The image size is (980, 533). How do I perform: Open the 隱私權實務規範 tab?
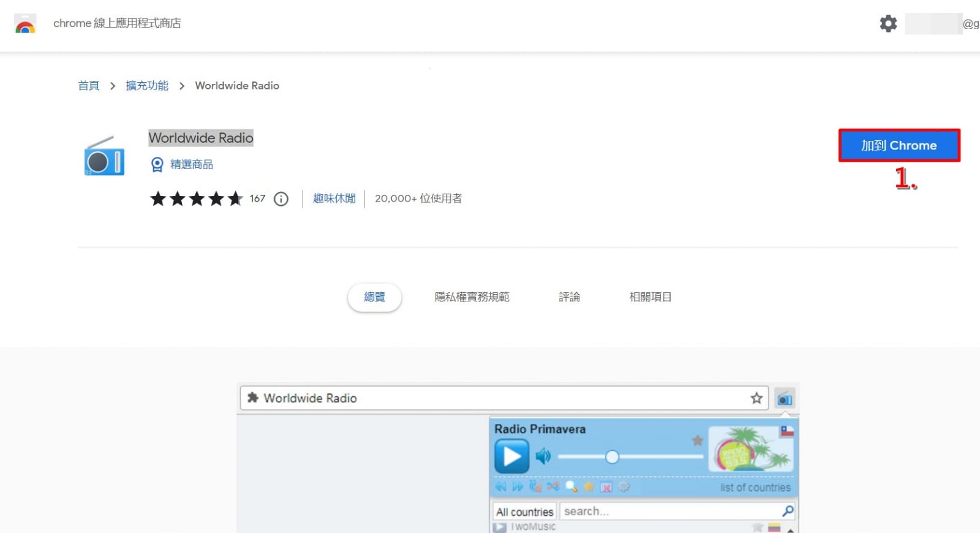click(x=472, y=297)
